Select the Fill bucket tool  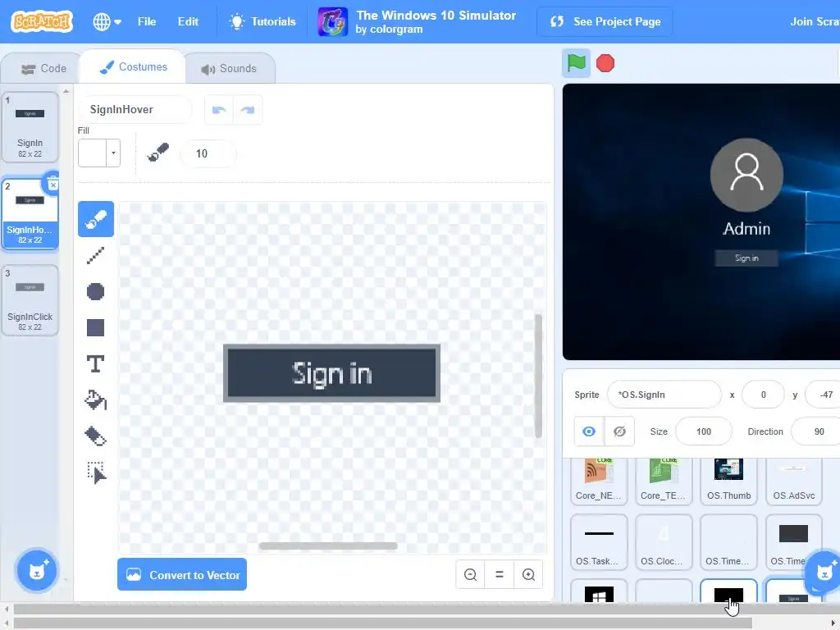pyautogui.click(x=96, y=400)
